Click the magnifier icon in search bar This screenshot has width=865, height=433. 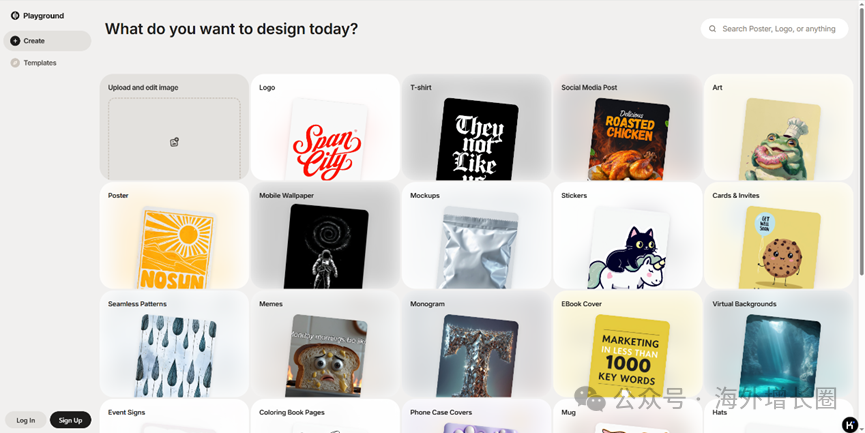coord(713,29)
